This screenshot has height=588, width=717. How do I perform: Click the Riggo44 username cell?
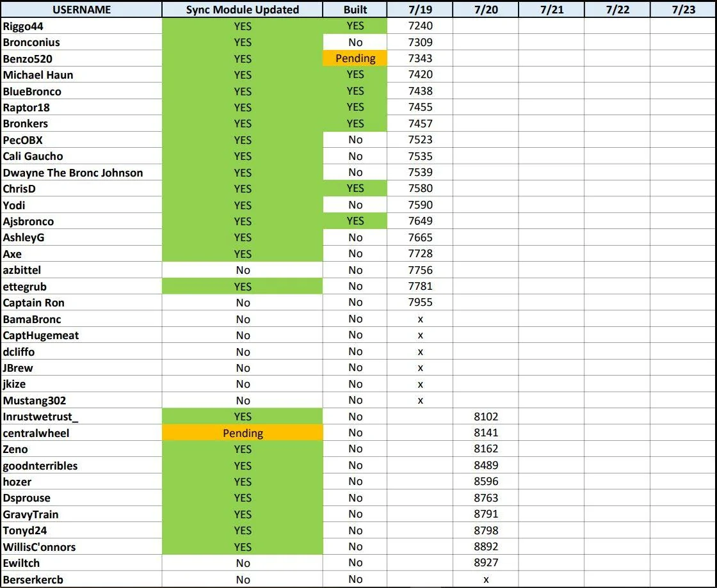tap(81, 26)
